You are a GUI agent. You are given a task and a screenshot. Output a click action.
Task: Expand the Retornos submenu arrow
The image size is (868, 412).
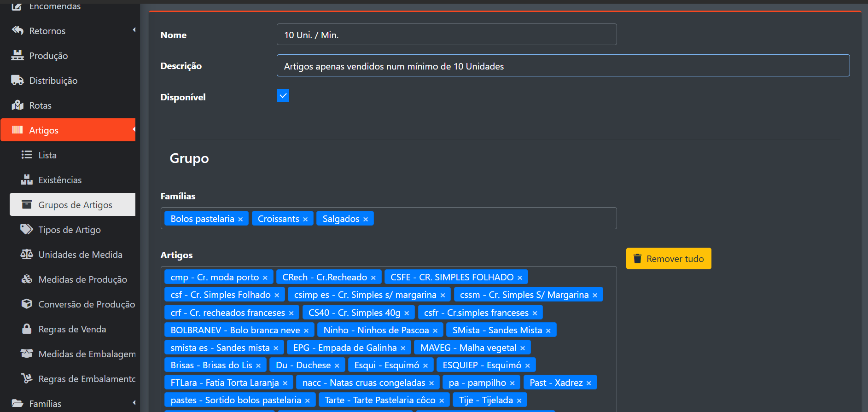pos(134,30)
